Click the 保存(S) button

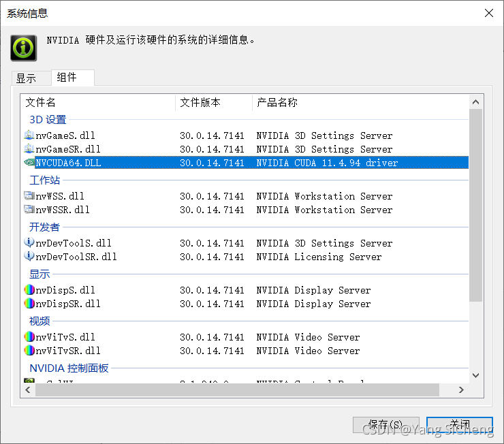click(385, 425)
